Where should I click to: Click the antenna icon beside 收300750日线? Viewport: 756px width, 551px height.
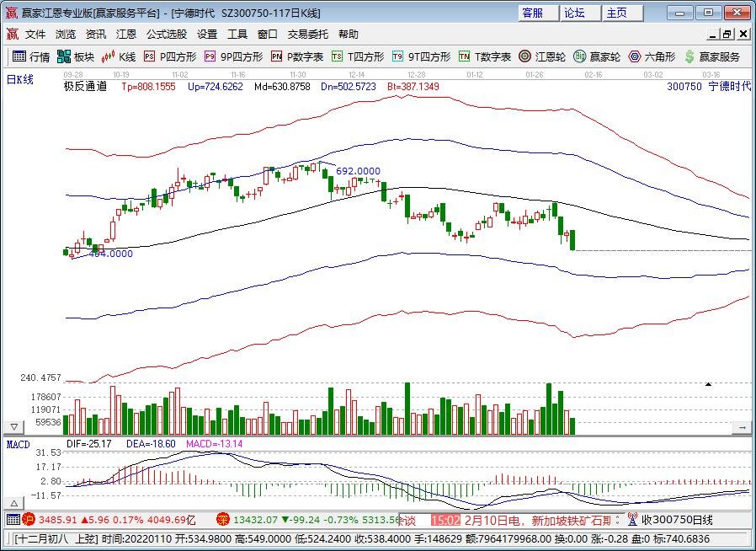632,520
